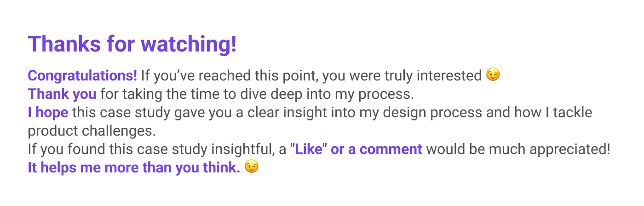This screenshot has height=206, width=644.
Task: Click the purple "Thank you" text
Action: pos(62,94)
